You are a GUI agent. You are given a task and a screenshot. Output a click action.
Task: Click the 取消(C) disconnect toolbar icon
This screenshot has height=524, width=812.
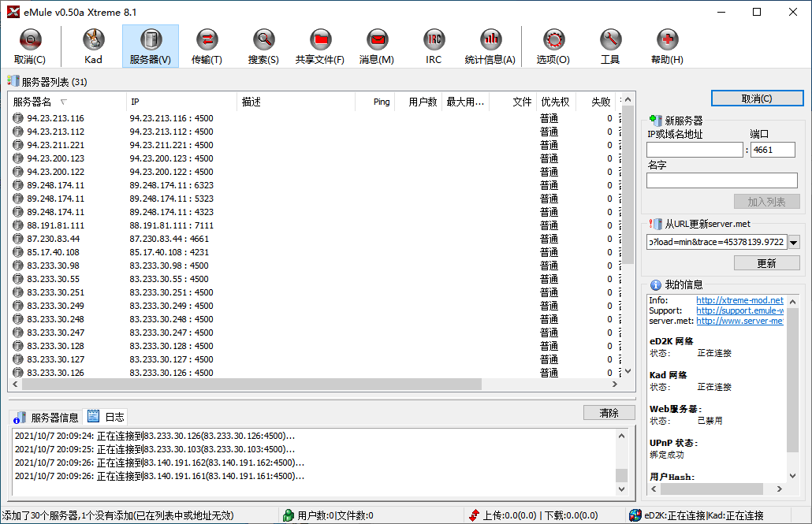coord(30,40)
